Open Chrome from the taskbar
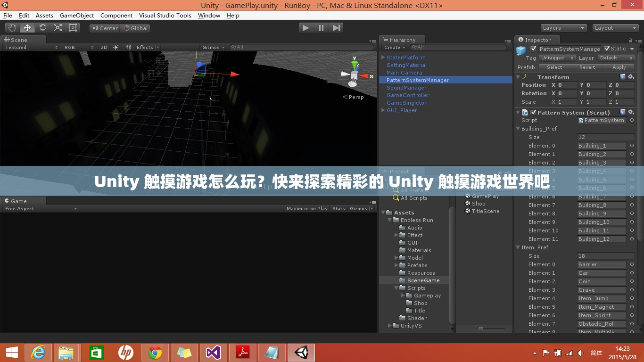Image resolution: width=644 pixels, height=362 pixels. [x=155, y=353]
